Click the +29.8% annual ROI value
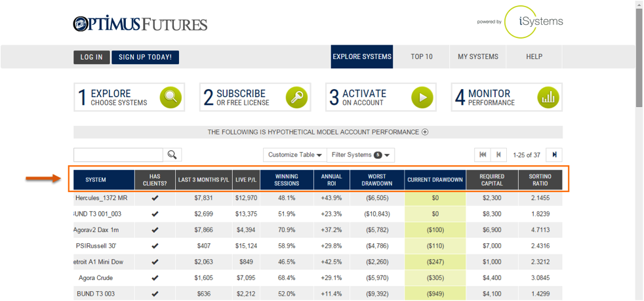The width and height of the screenshot is (644, 301). [332, 246]
